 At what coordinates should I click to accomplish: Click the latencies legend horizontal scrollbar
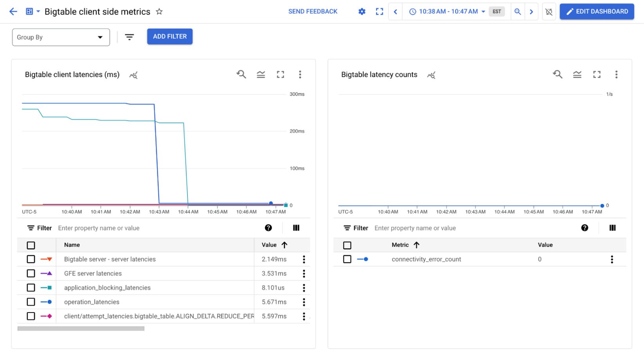click(x=81, y=329)
